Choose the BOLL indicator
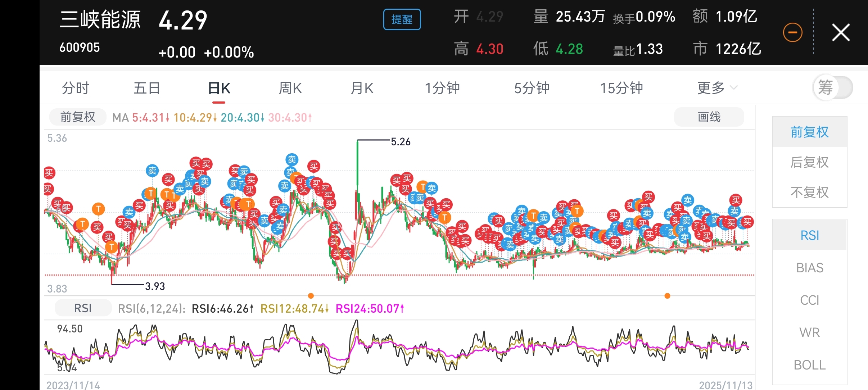Image resolution: width=868 pixels, height=390 pixels. click(x=809, y=365)
